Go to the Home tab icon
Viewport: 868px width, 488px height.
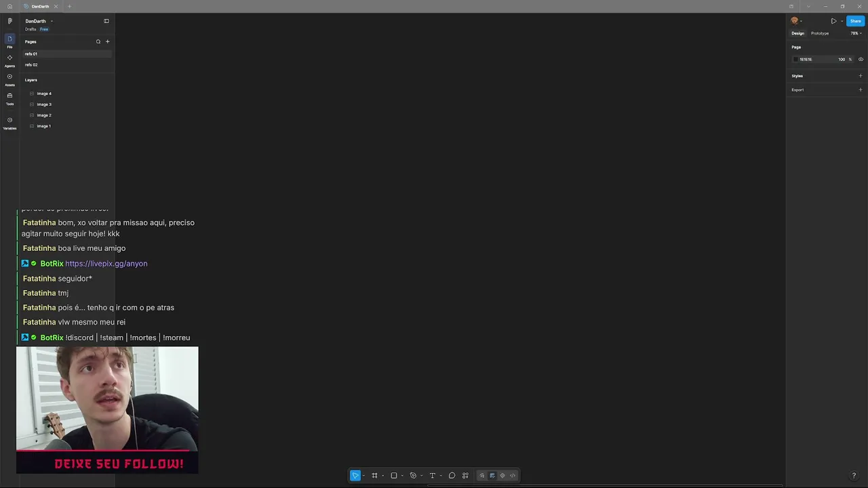[x=9, y=6]
